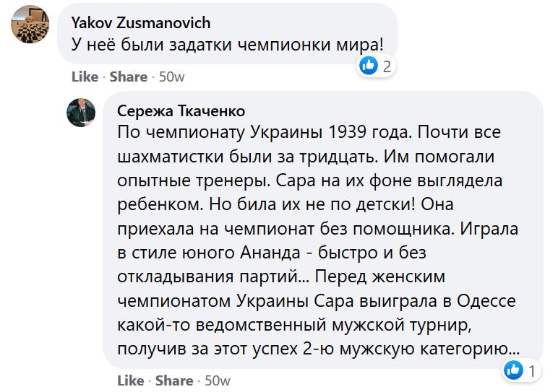
Task: Click the thumbs-up reaction icon on Сережа's reply
Action: pos(514,371)
